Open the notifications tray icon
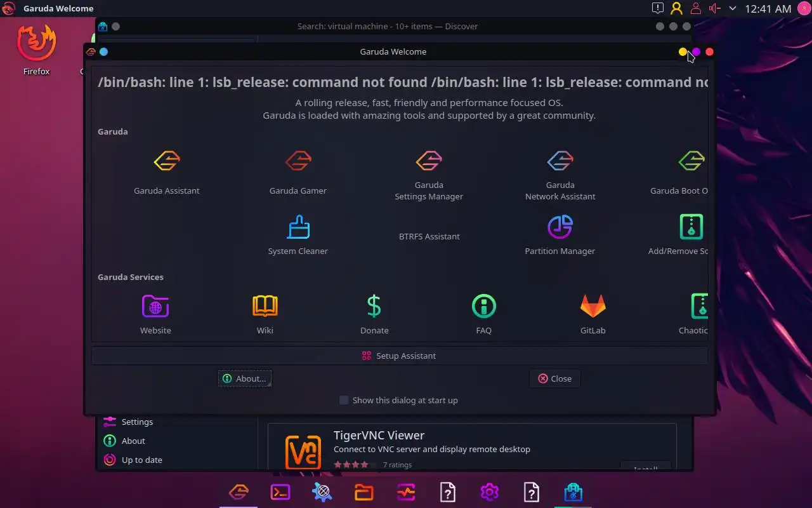Viewport: 812px width, 508px height. click(658, 8)
